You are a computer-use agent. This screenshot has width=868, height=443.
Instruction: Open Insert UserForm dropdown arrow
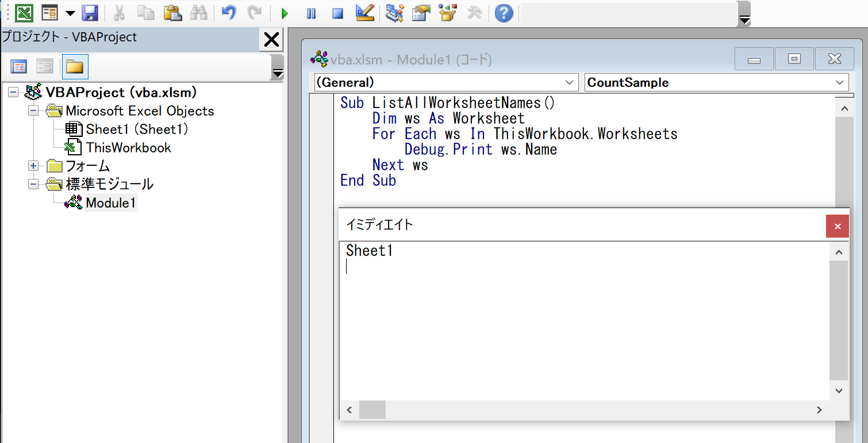click(x=70, y=13)
